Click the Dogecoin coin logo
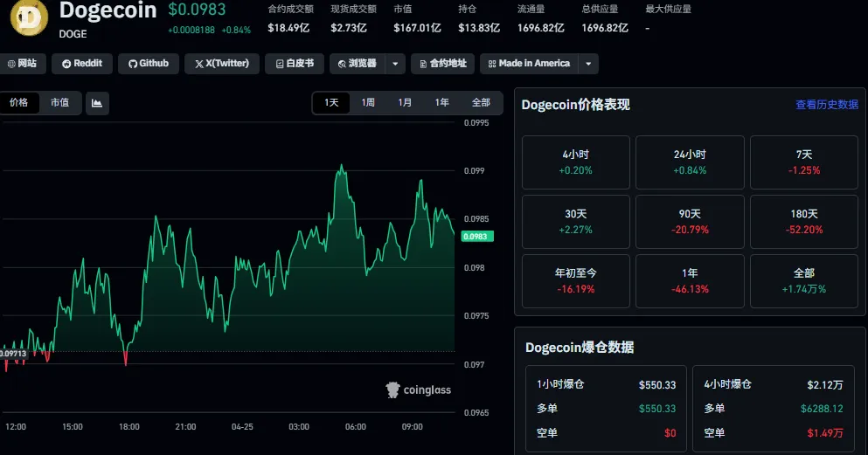Image resolution: width=868 pixels, height=455 pixels. [x=29, y=17]
